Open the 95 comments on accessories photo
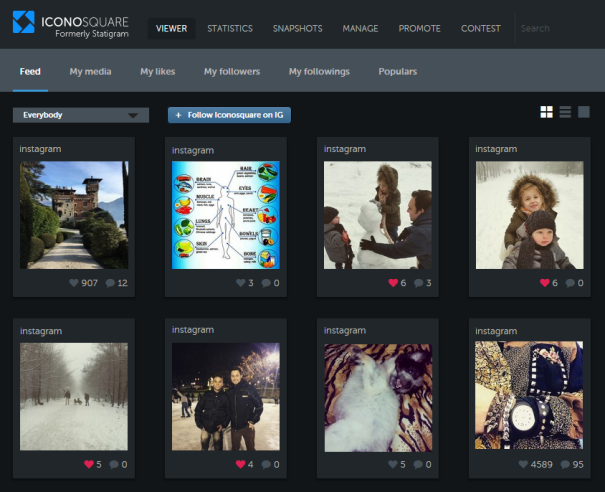 (x=565, y=465)
